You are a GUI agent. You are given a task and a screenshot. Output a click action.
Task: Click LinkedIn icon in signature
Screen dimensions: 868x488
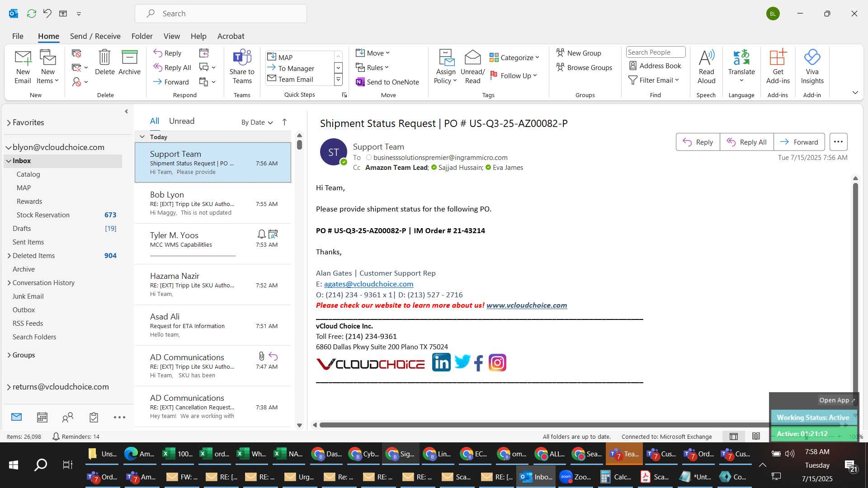tap(441, 362)
